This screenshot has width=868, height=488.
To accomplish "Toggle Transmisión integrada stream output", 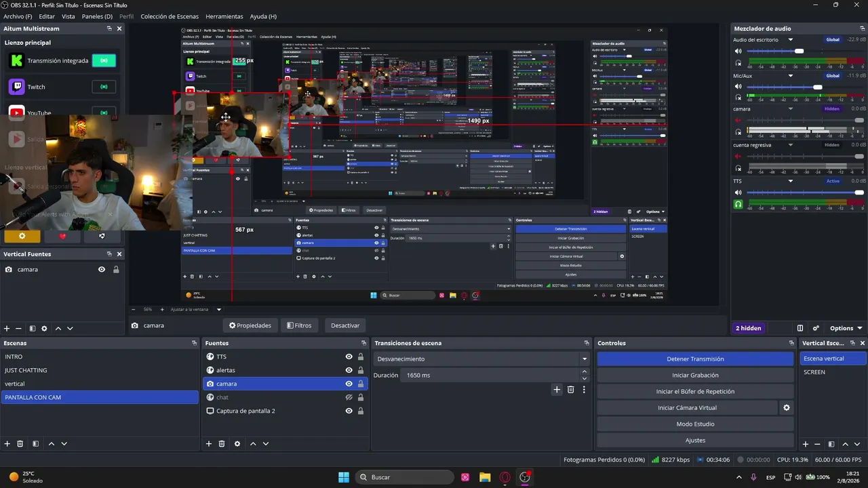I will coord(104,60).
